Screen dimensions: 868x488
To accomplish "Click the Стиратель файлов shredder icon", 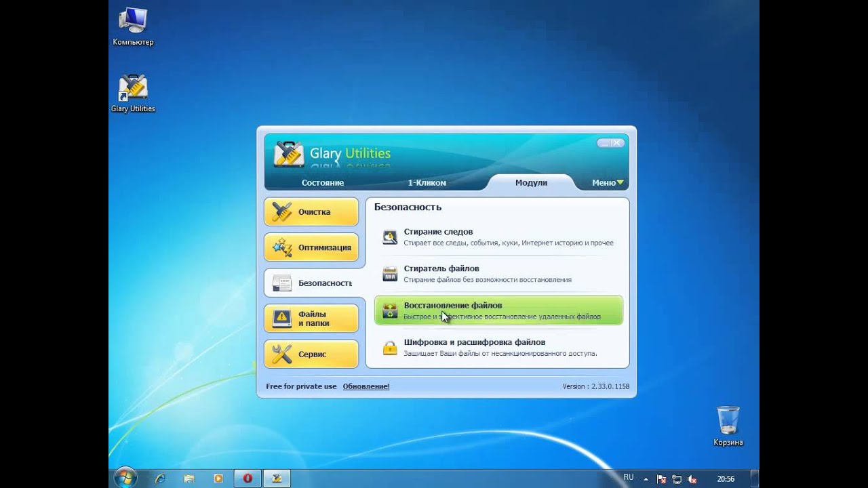I will pos(390,274).
